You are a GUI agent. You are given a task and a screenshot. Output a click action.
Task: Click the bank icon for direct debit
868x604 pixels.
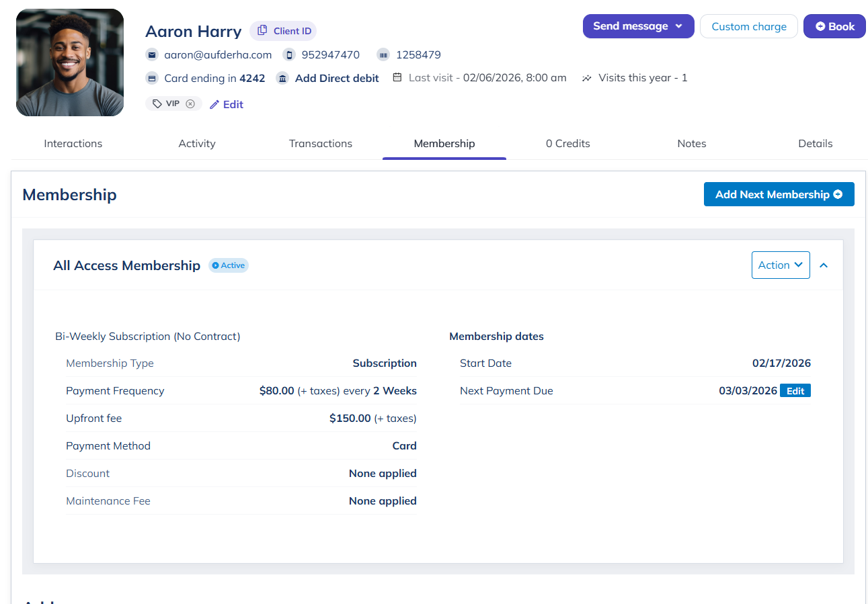coord(282,79)
